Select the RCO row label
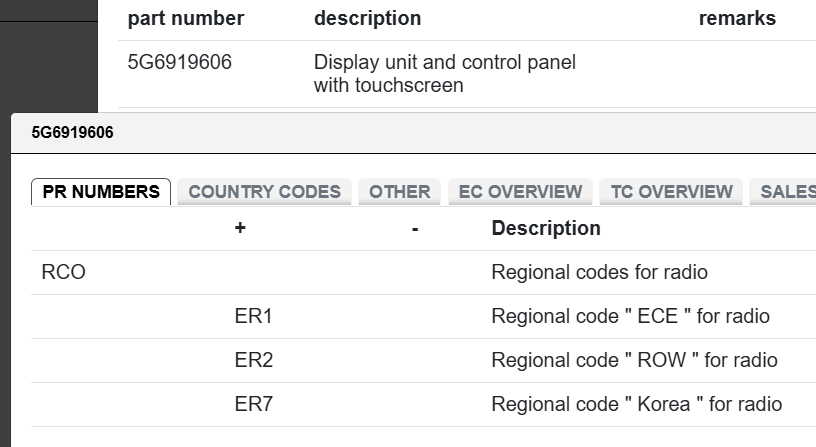This screenshot has height=447, width=816. [64, 272]
